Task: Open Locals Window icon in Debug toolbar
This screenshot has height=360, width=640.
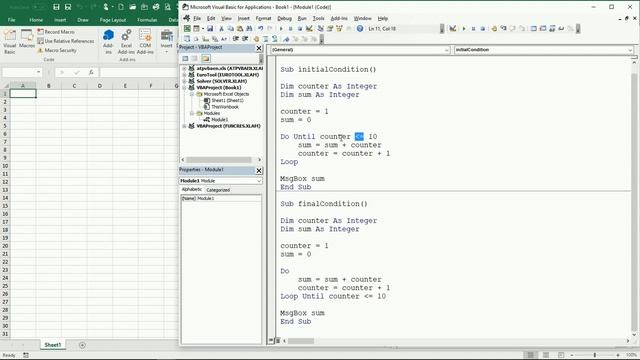Action: coord(533,29)
